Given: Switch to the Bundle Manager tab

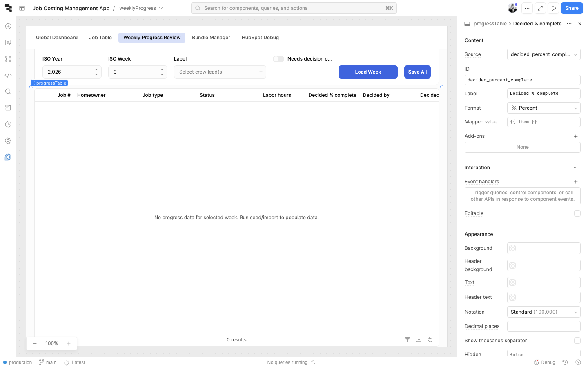Looking at the screenshot, I should [x=211, y=38].
